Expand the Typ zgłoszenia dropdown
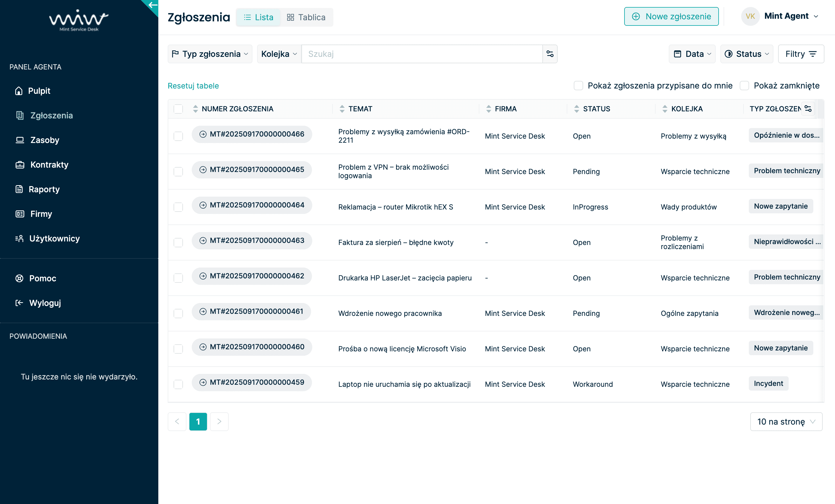Viewport: 835px width, 504px height. [210, 54]
